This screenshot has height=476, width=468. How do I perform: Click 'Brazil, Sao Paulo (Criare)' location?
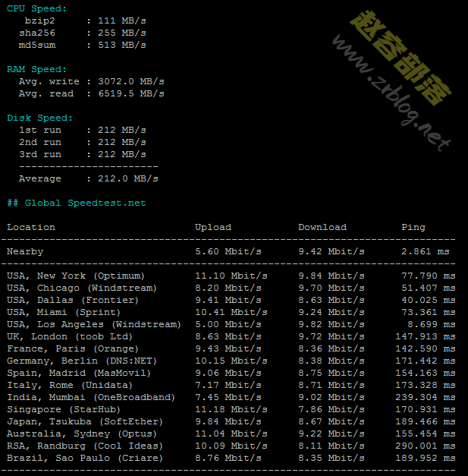(x=85, y=458)
